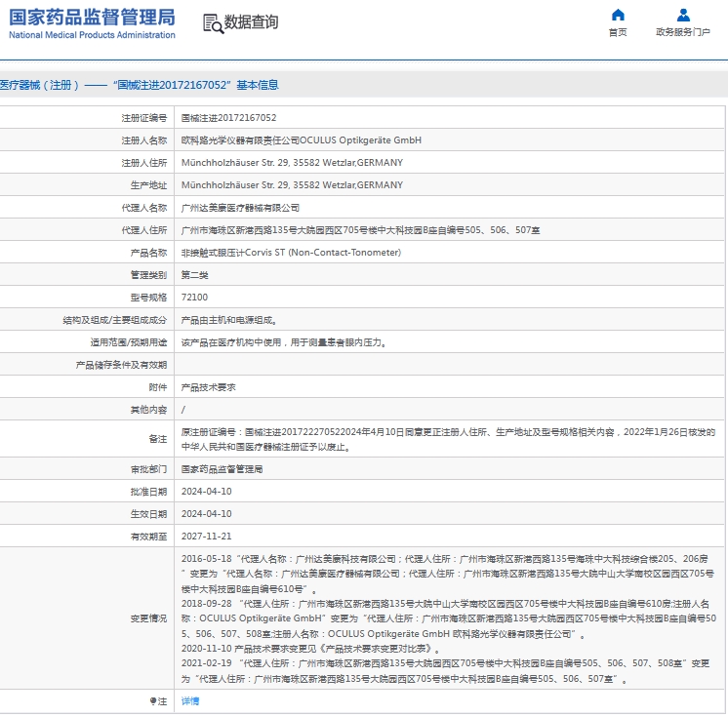Click the 数据查询 heading text
The height and width of the screenshot is (717, 728).
pos(251,21)
